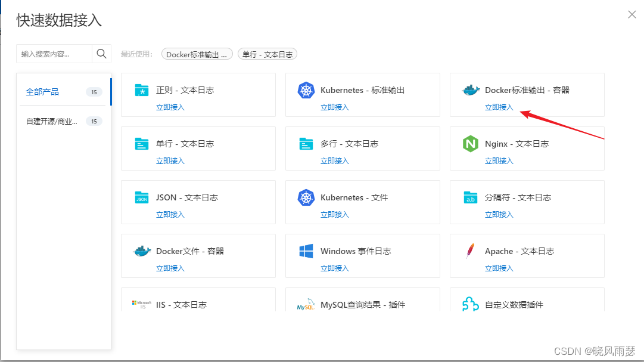Click the 自定义数据插件 plugin icon
This screenshot has width=644, height=362.
pos(470,304)
